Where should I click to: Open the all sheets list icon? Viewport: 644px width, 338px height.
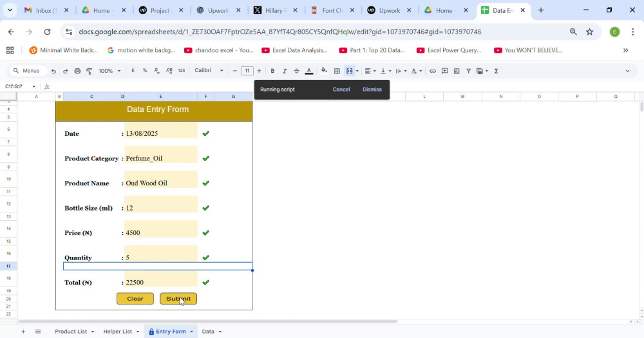38,332
